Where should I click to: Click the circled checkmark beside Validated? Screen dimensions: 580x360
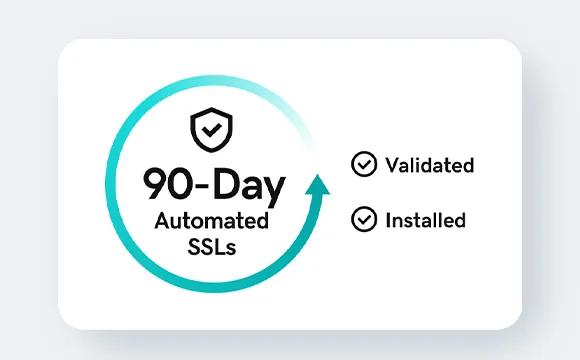pos(364,164)
